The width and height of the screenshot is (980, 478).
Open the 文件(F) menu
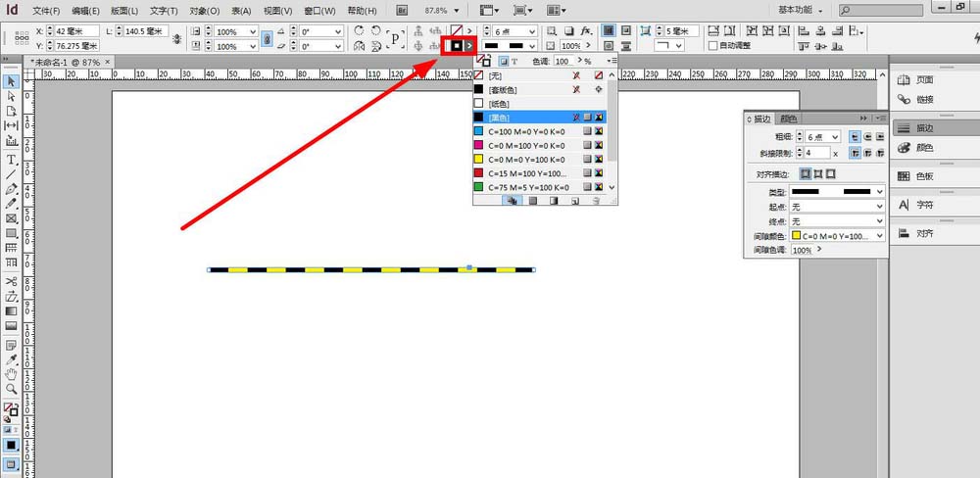coord(45,11)
